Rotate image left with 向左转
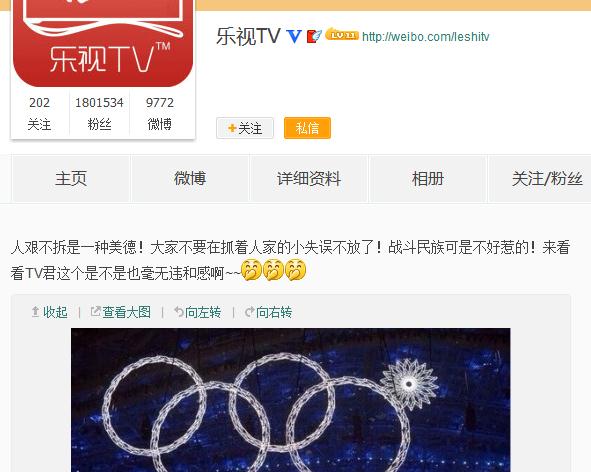 (198, 312)
